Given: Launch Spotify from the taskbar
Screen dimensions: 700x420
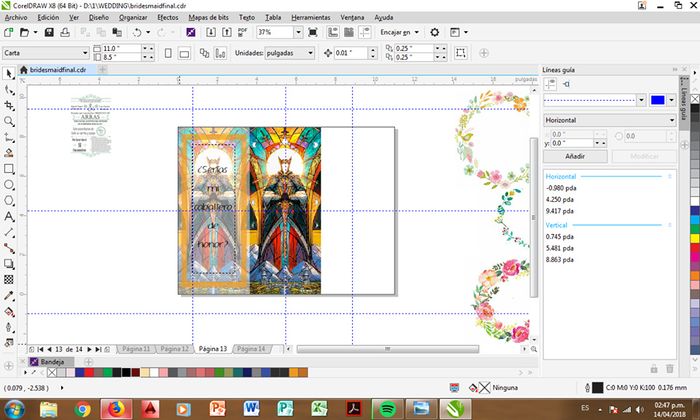Looking at the screenshot, I should point(387,407).
